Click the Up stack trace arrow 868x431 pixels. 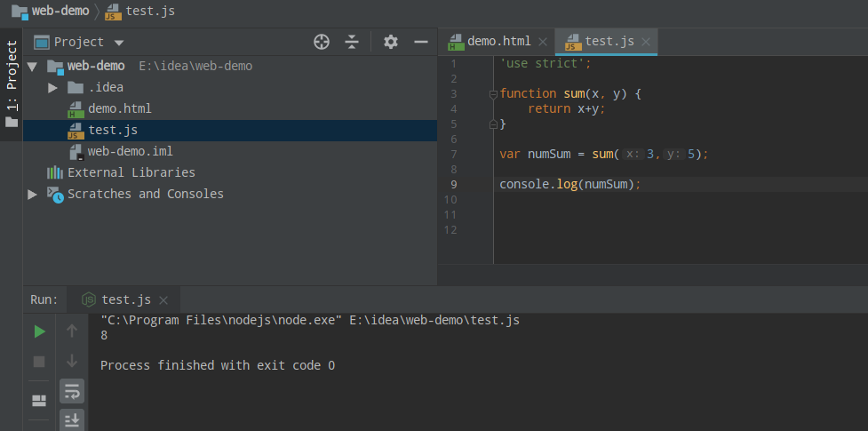(x=72, y=331)
